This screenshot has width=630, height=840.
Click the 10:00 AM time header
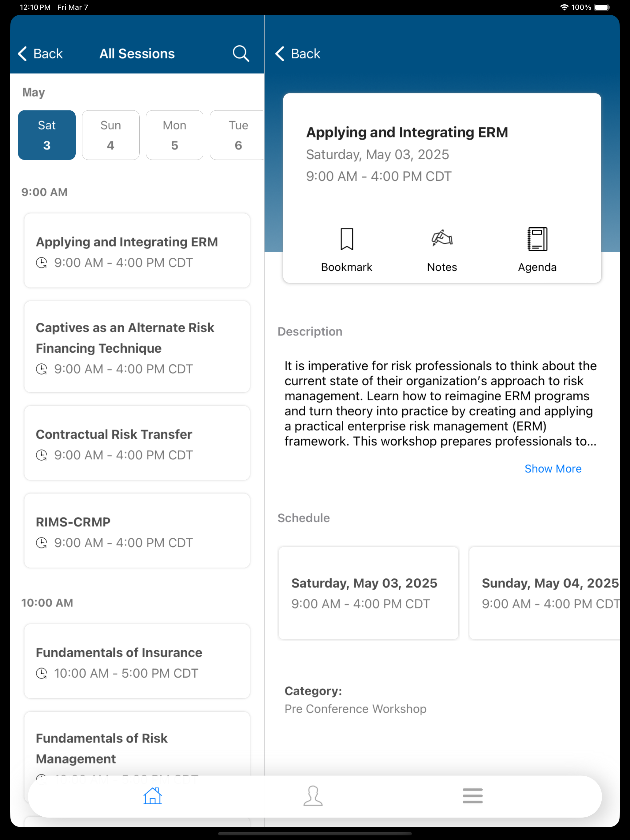point(47,603)
